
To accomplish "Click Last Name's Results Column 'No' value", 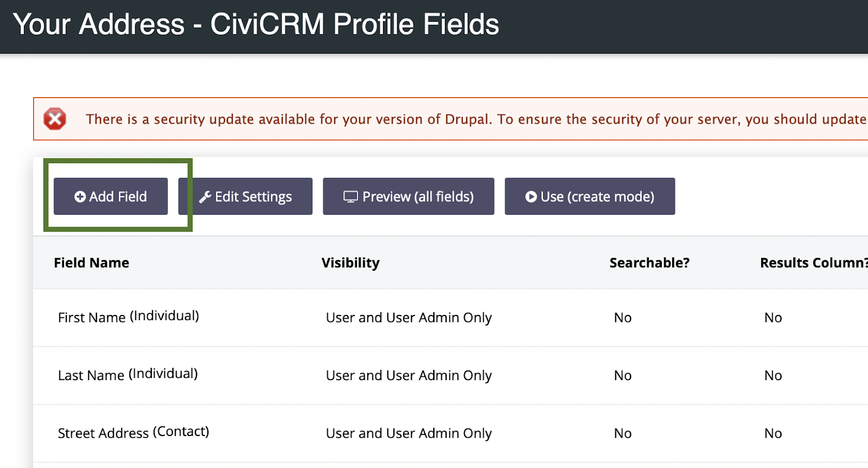I will (x=773, y=376).
